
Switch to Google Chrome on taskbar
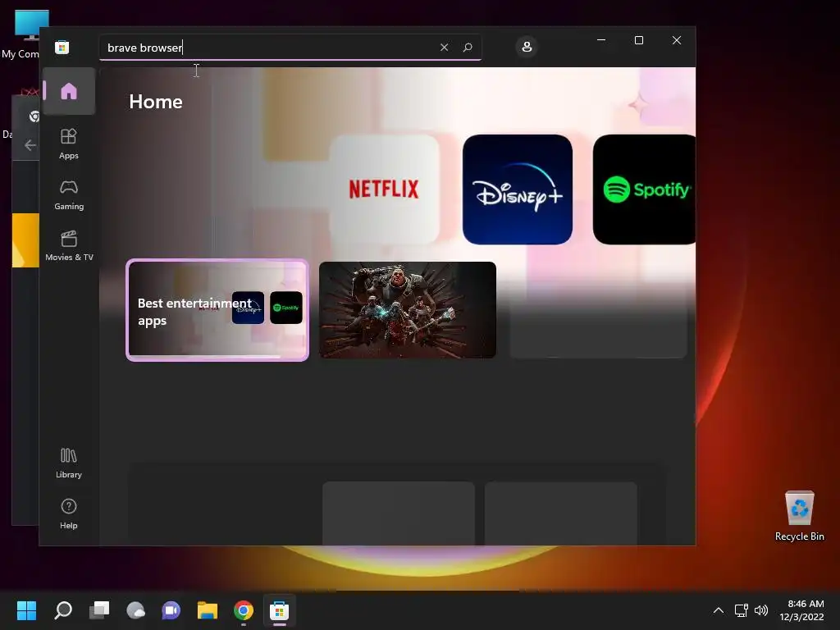point(244,610)
